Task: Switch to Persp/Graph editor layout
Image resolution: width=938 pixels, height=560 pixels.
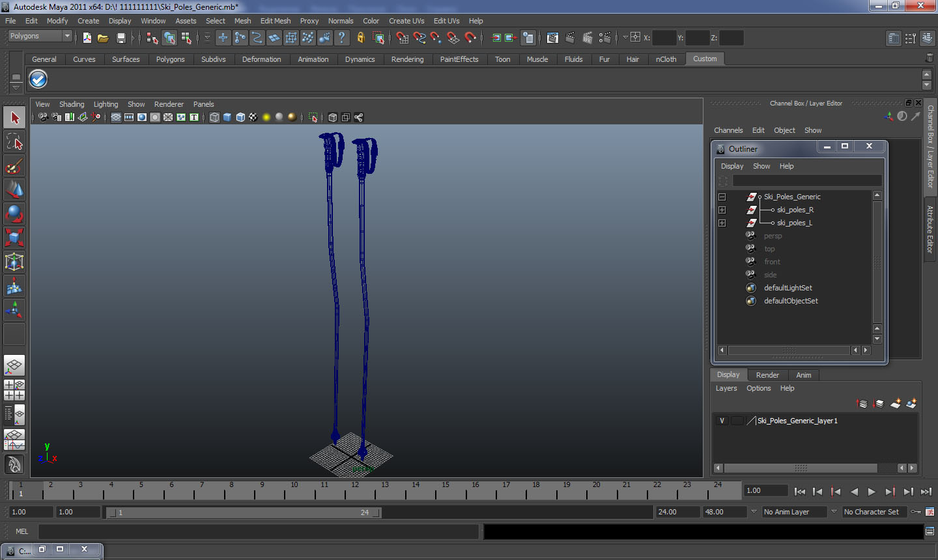Action: [x=14, y=440]
